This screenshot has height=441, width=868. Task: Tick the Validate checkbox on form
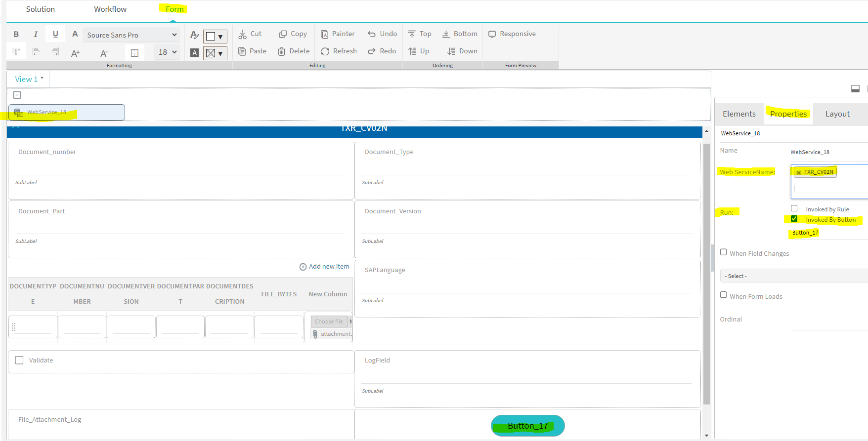[19, 360]
